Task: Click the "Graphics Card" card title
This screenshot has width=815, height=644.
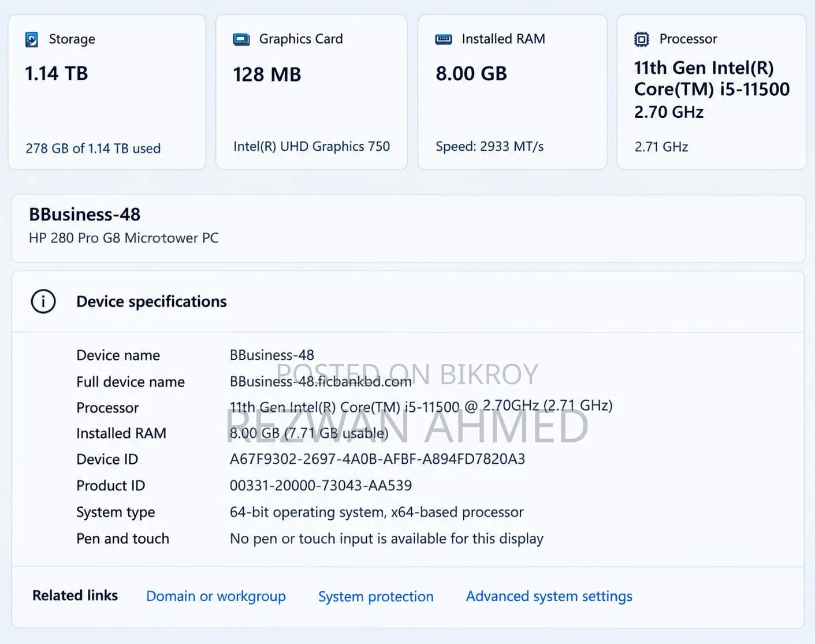Action: pos(301,39)
